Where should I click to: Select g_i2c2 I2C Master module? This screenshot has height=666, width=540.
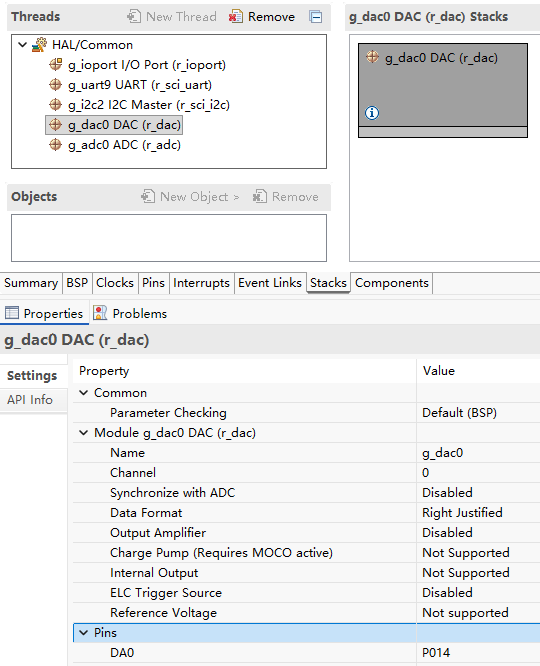(149, 105)
